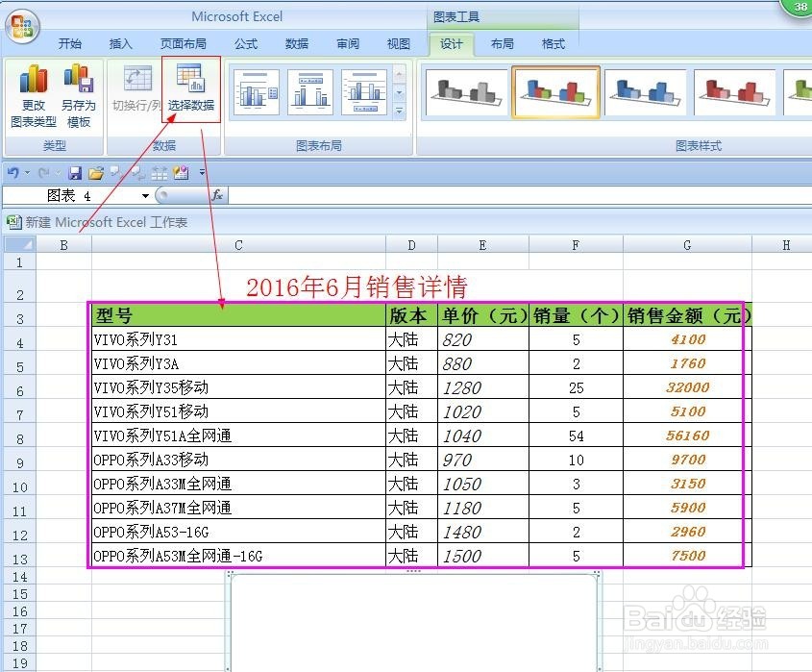Image resolution: width=812 pixels, height=672 pixels.
Task: Click the cell OPPO系列A53-16G
Action: (238, 532)
